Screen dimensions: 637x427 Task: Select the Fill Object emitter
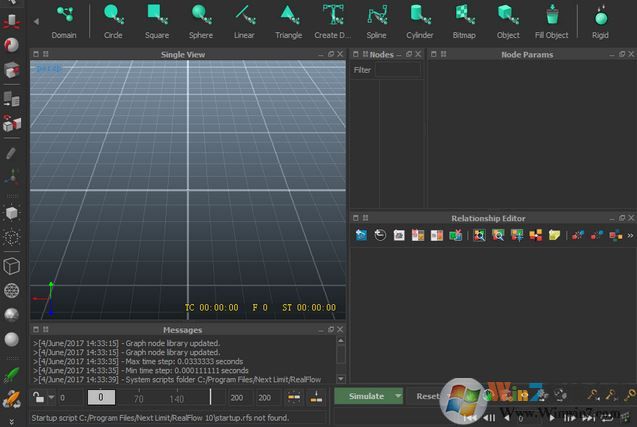551,15
